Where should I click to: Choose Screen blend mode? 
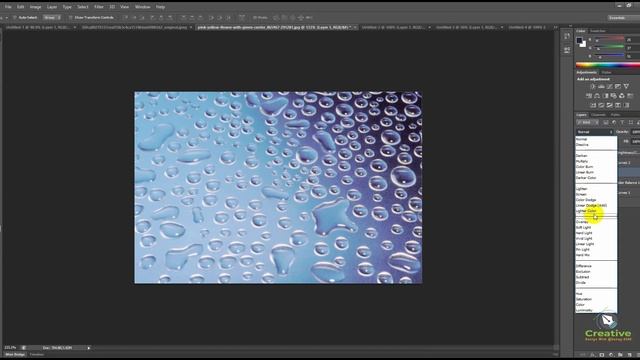[x=596, y=194]
